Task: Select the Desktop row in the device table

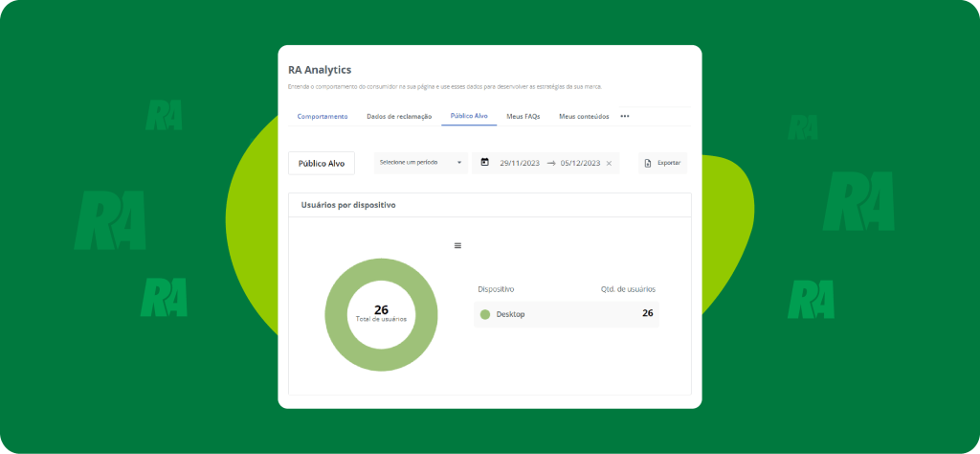Action: (567, 314)
